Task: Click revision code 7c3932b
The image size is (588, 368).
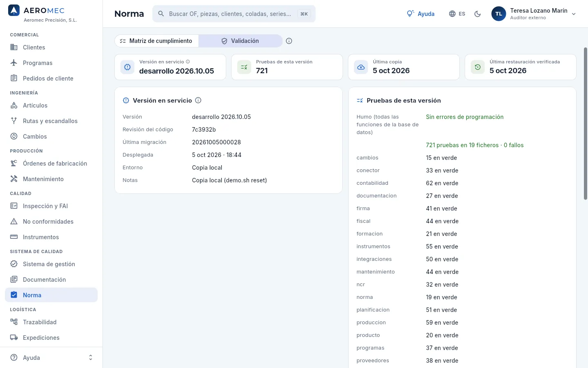Action: 204,130
